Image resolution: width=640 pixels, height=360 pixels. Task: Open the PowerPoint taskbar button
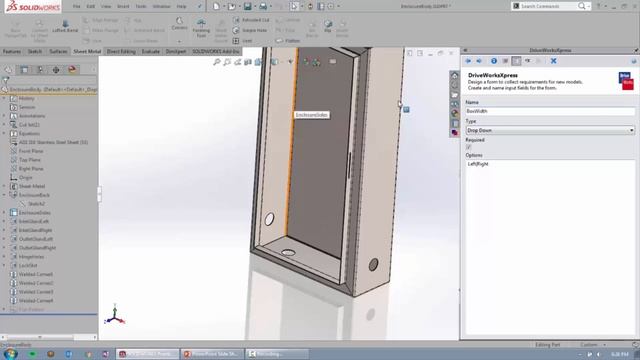(x=212, y=354)
